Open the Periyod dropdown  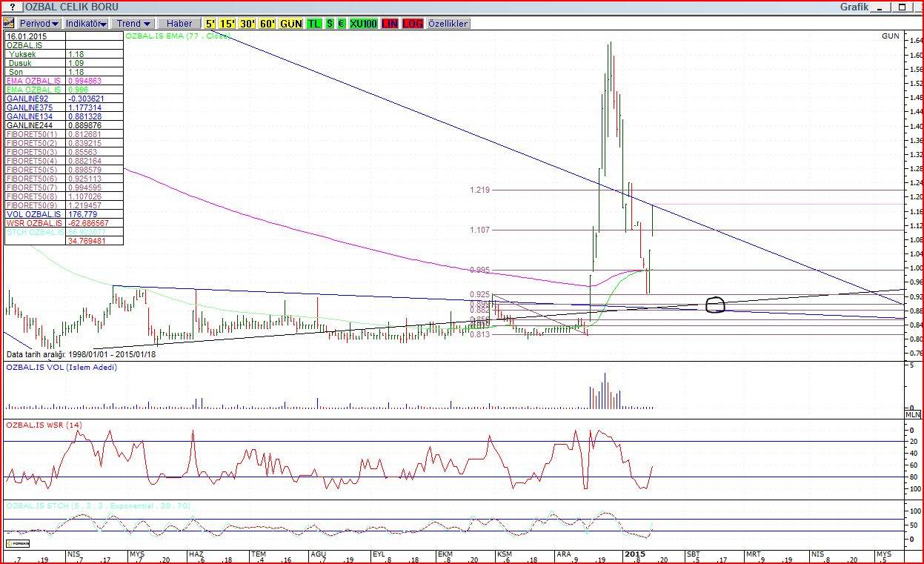coord(39,24)
